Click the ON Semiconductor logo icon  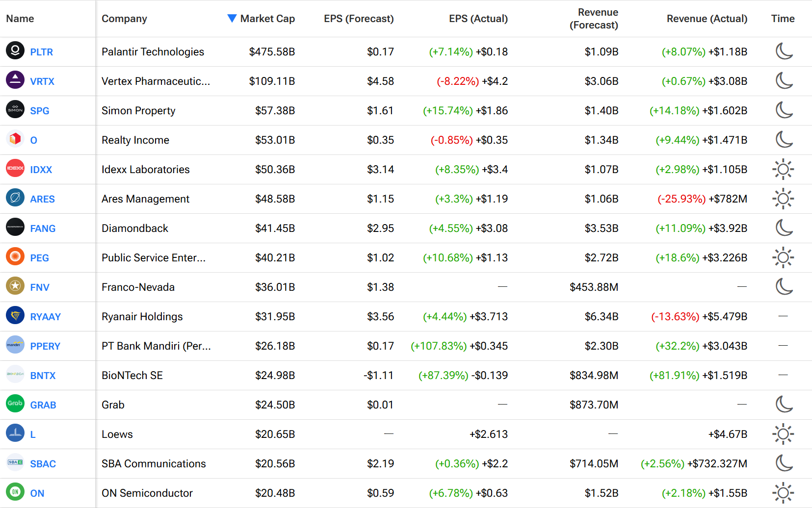(15, 492)
